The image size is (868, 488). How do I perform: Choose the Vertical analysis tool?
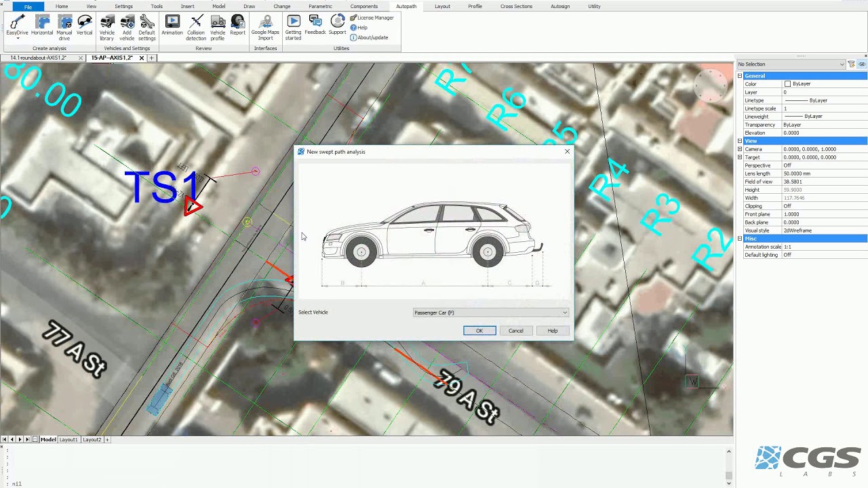point(85,25)
